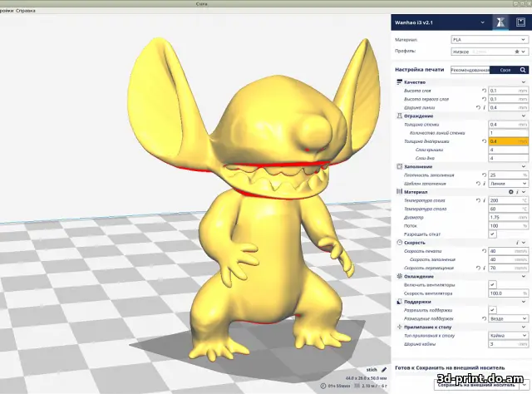532x394 pixels.
Task: Reset the Ширина линии value
Action: click(478, 107)
